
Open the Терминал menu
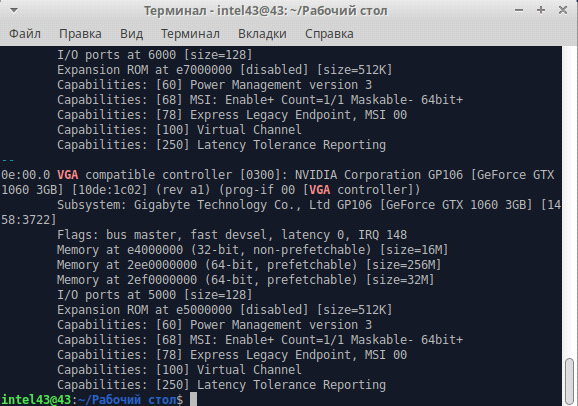click(190, 34)
